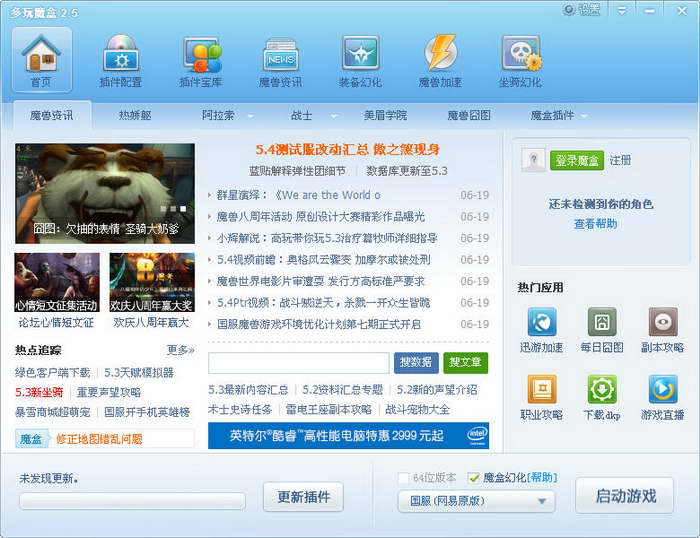The height and width of the screenshot is (538, 700).
Task: Expand the 战士 tab dropdown arrow
Action: click(334, 117)
